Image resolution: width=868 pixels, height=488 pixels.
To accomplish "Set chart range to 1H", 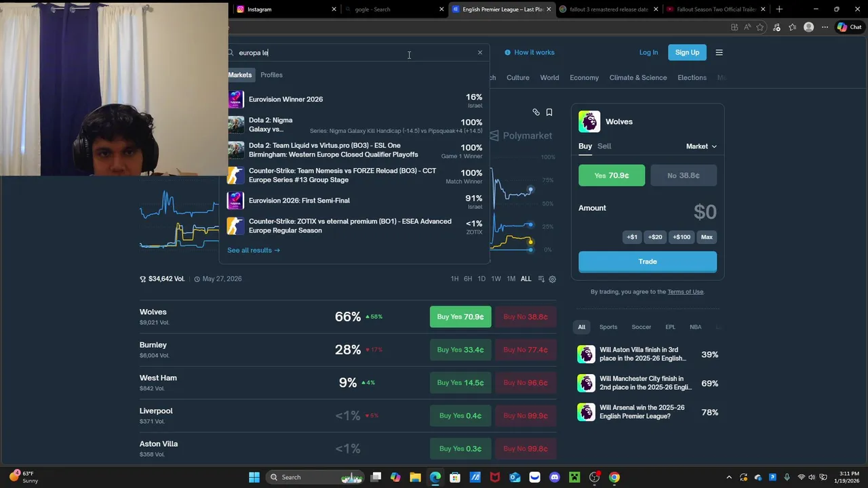I will (454, 279).
